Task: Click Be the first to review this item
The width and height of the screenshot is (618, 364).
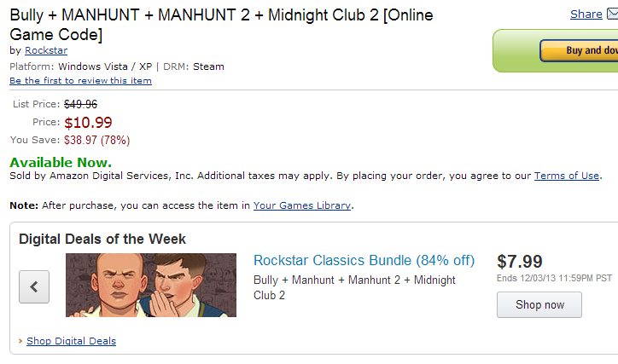Action: click(x=80, y=81)
